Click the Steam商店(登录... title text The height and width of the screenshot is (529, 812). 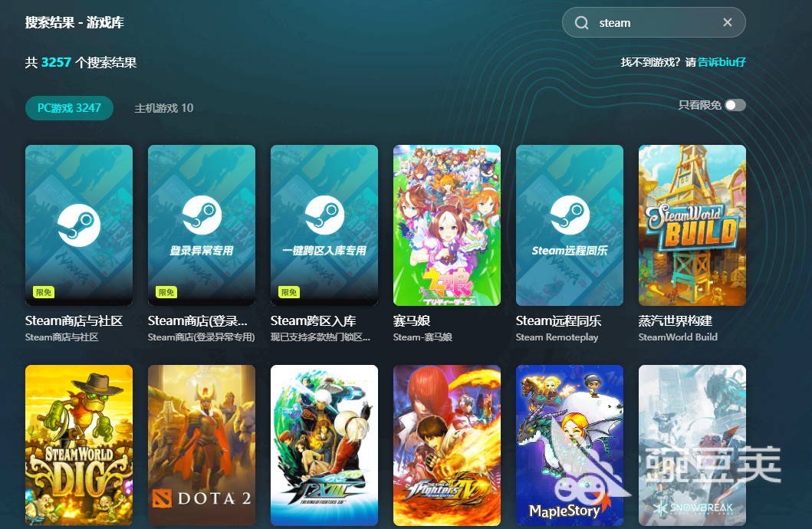point(197,321)
